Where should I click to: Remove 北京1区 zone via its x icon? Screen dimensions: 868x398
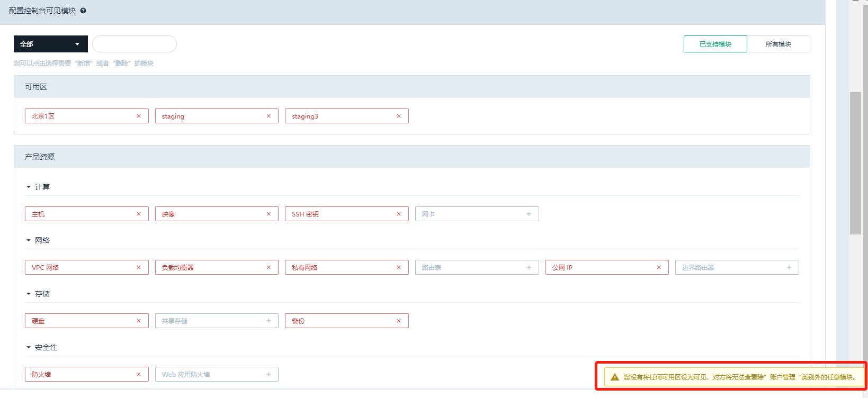point(139,116)
